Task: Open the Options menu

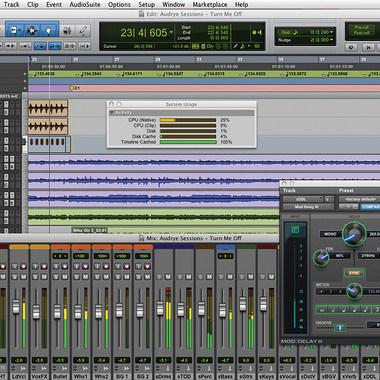Action: click(119, 5)
